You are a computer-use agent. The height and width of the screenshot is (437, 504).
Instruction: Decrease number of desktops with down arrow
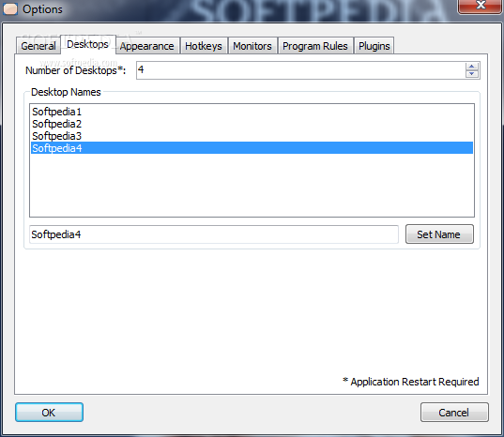[x=471, y=74]
